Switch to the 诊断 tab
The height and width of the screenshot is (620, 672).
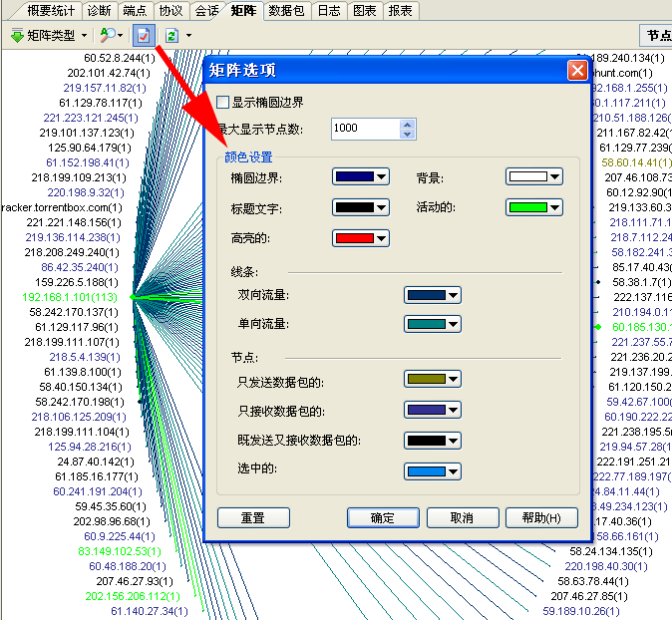click(x=99, y=11)
